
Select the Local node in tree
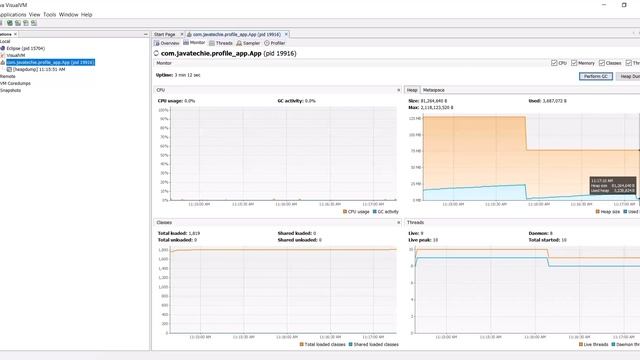click(x=5, y=41)
